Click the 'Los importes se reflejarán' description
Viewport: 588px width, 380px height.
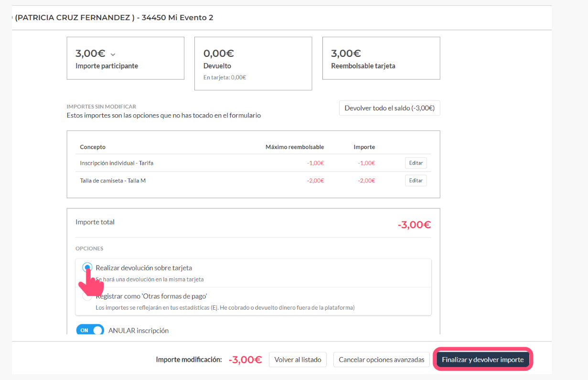tap(225, 307)
